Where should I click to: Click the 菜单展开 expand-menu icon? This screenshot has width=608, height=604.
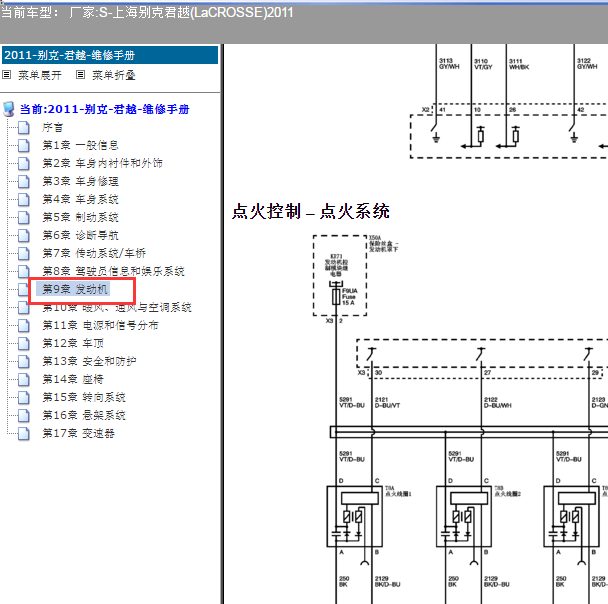pyautogui.click(x=7, y=74)
